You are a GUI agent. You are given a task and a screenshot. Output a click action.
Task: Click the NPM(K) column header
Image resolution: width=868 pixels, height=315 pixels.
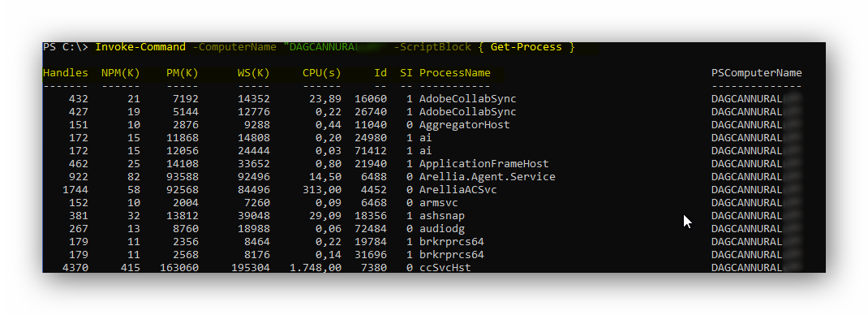121,73
